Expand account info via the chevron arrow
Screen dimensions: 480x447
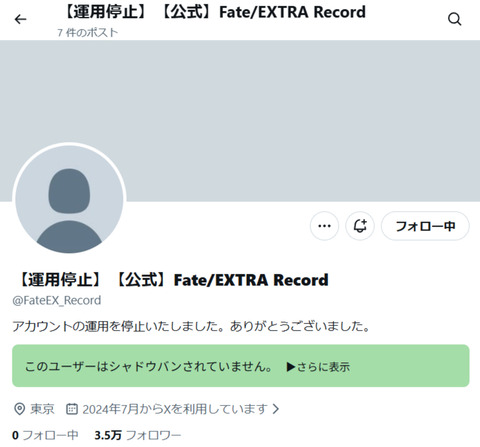coord(275,409)
